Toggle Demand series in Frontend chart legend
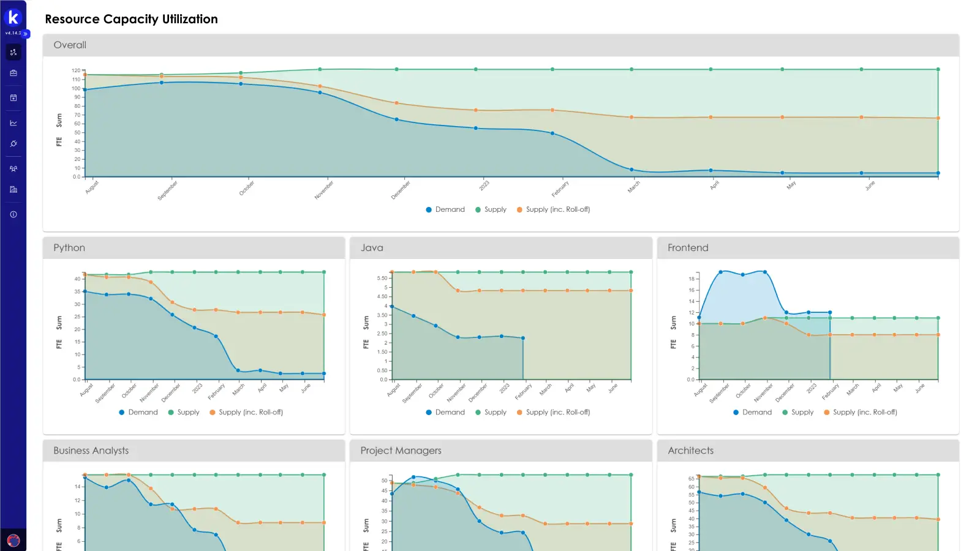 click(752, 412)
